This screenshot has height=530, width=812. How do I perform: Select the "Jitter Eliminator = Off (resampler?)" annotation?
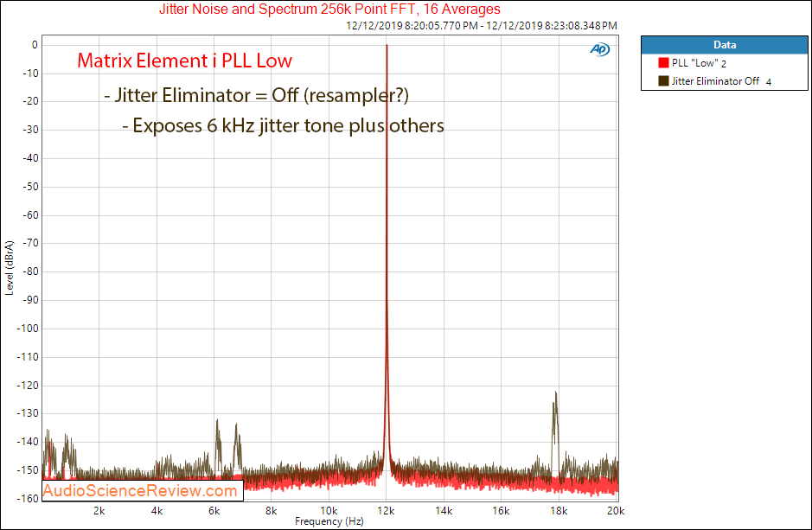click(256, 95)
